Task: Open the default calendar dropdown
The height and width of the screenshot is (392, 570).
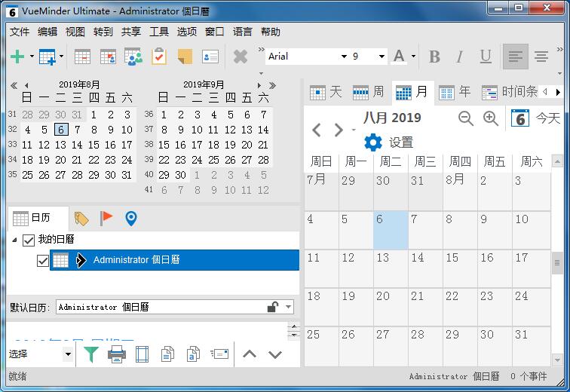Action: pos(288,307)
